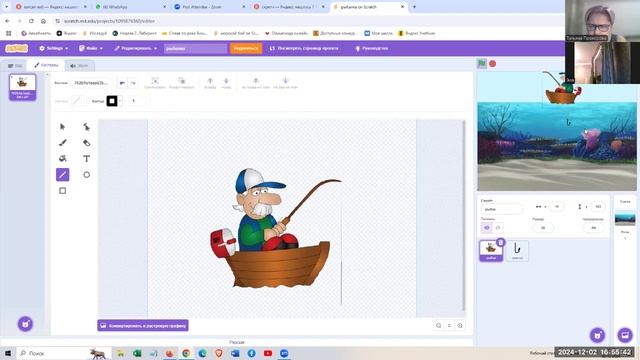Viewport: 640px width, 360px height.
Task: Click the Choose a Costume cat button
Action: [x=25, y=324]
